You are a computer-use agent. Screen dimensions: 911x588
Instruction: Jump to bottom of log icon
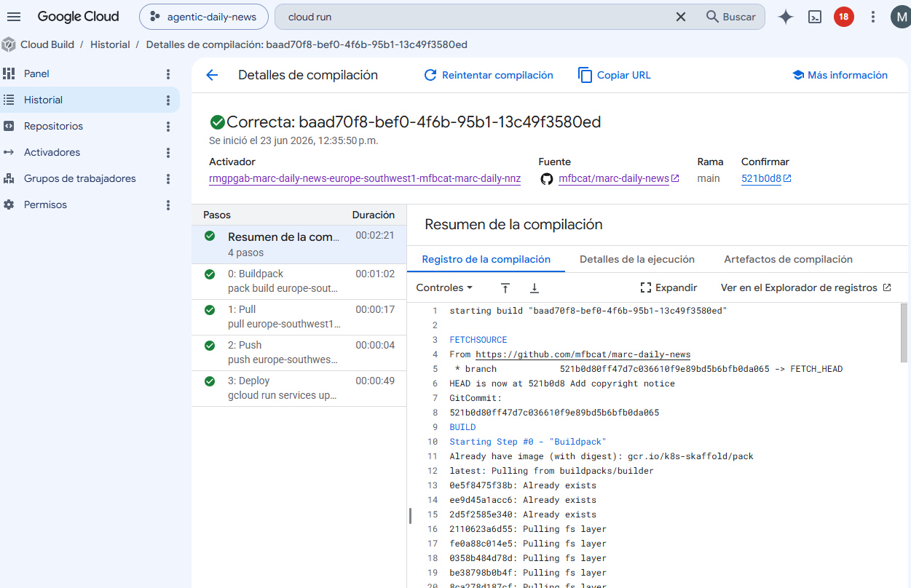pyautogui.click(x=535, y=288)
